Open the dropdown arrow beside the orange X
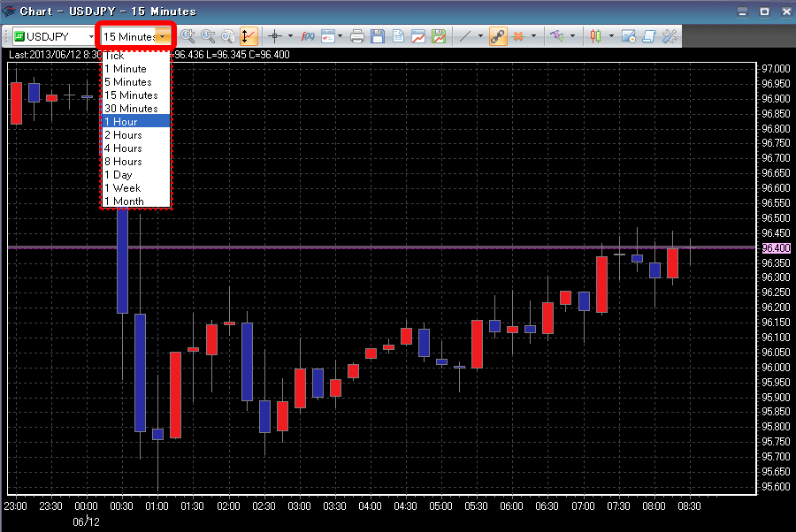Viewport: 796px width, 532px height. [x=533, y=36]
